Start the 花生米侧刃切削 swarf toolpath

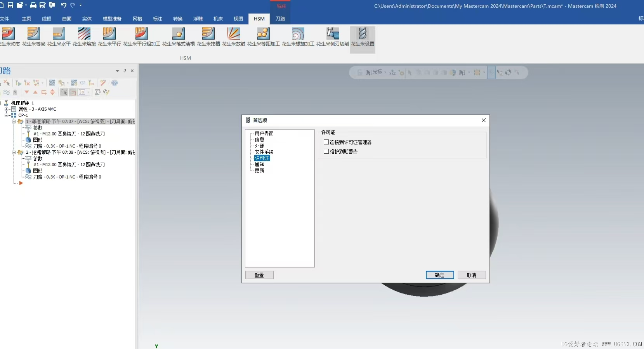333,37
